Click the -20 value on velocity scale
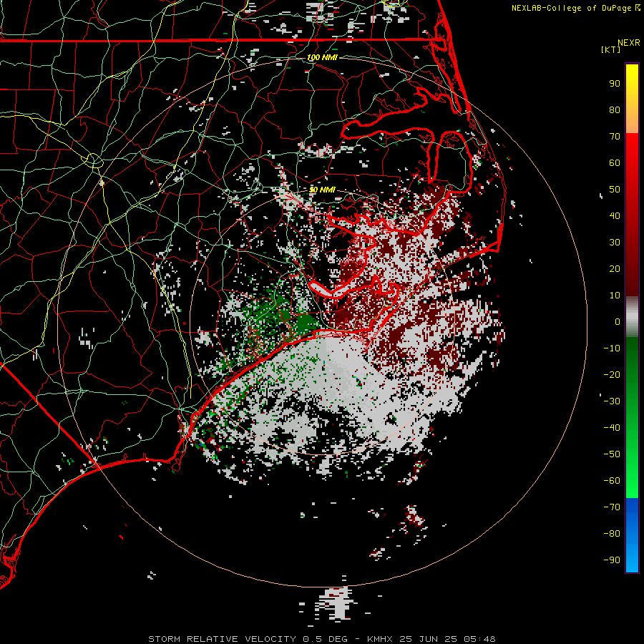Image resolution: width=644 pixels, height=644 pixels. pos(612,375)
